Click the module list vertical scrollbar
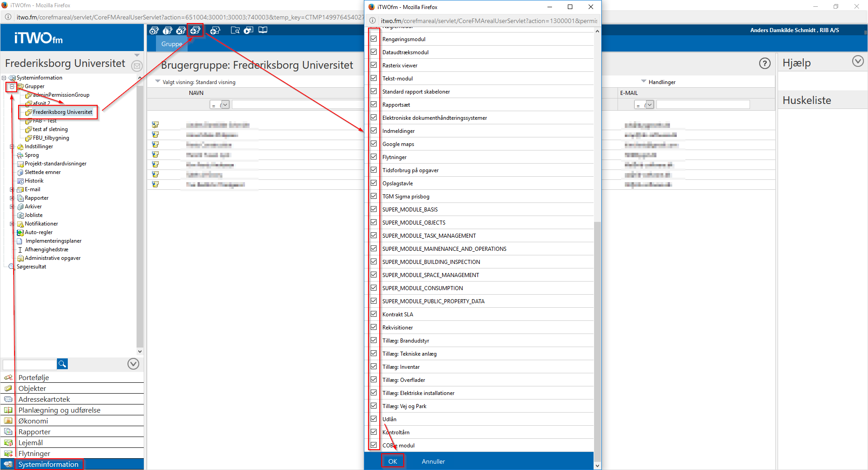Screen dimensions: 868x470 [x=597, y=316]
